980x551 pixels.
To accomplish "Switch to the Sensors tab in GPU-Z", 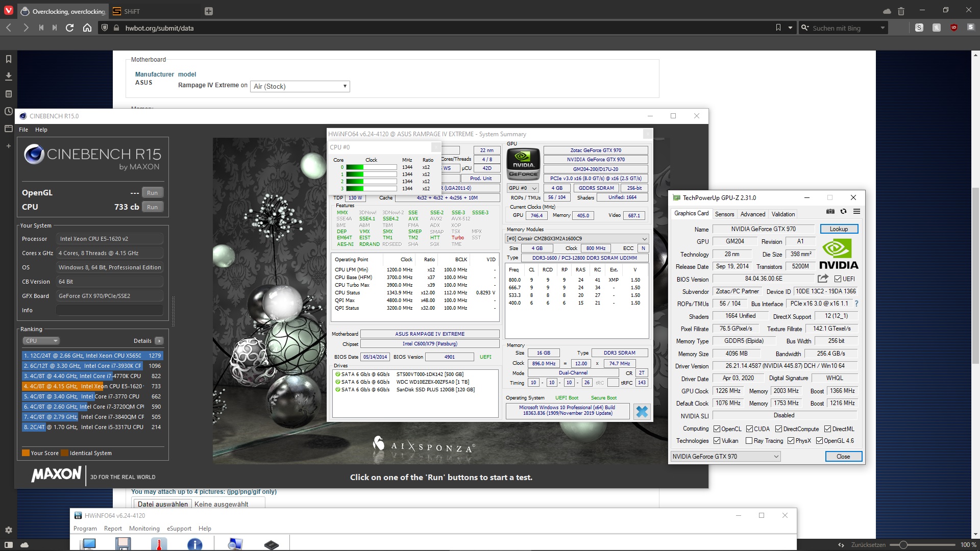I will (x=724, y=214).
